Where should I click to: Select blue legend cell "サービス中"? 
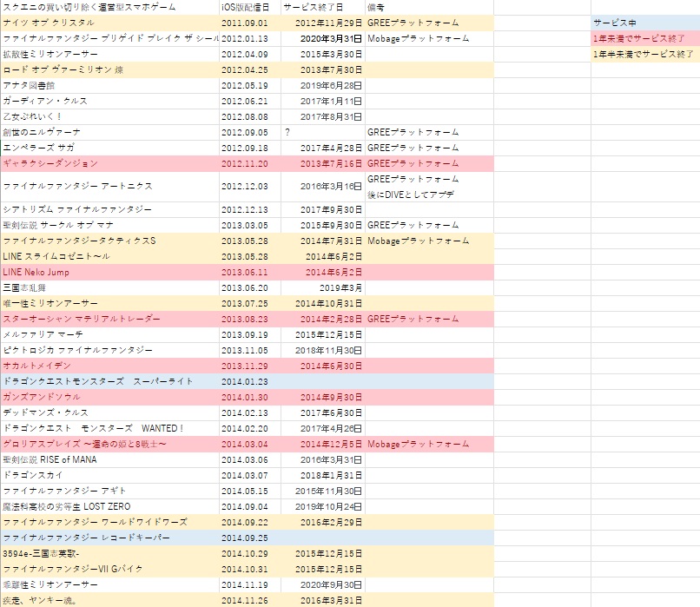645,23
